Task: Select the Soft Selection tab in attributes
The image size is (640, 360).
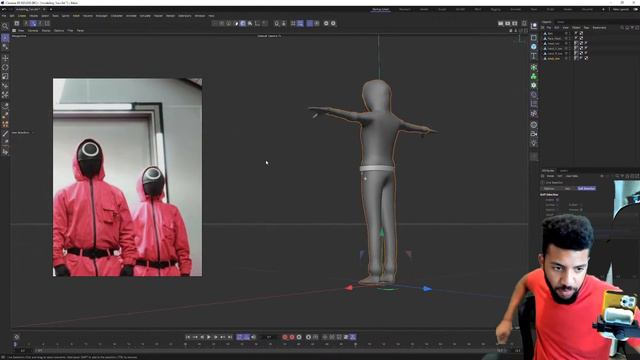Action: [x=586, y=189]
